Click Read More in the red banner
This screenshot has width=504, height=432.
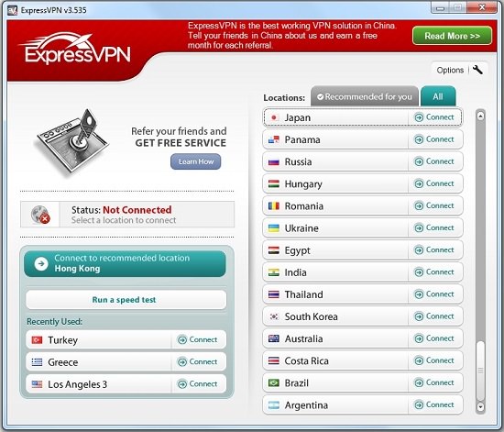click(x=453, y=36)
